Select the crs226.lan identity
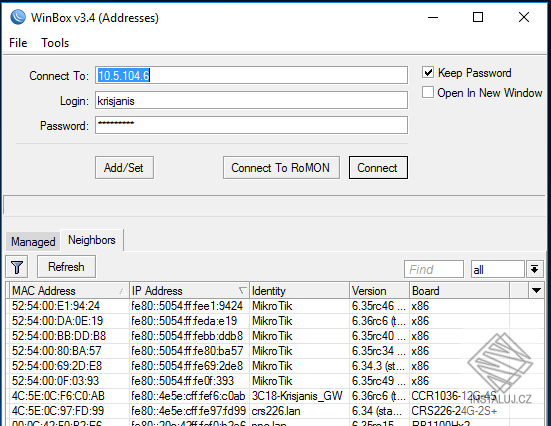Viewport: 551px width, 426px height. click(x=276, y=411)
